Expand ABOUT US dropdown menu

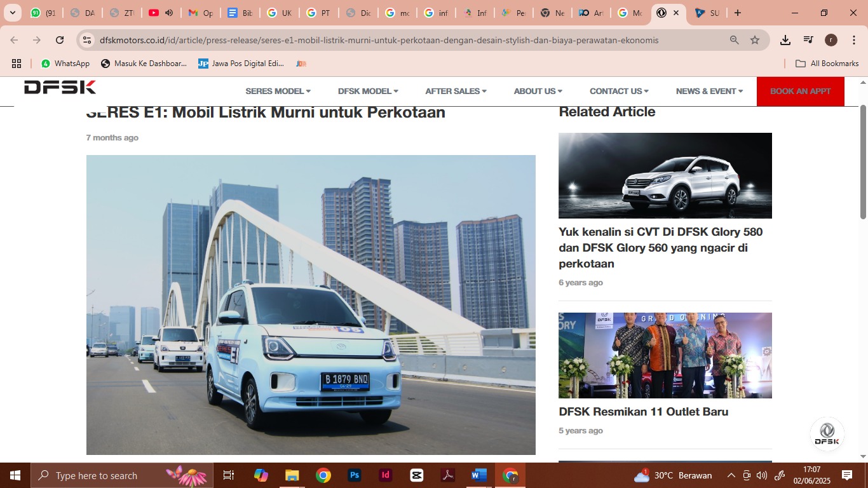point(538,91)
